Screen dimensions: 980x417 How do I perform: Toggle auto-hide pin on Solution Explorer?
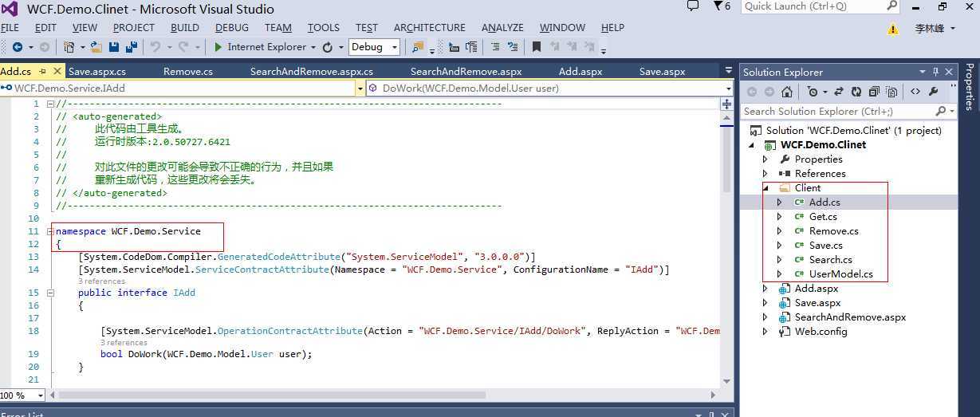pyautogui.click(x=936, y=72)
